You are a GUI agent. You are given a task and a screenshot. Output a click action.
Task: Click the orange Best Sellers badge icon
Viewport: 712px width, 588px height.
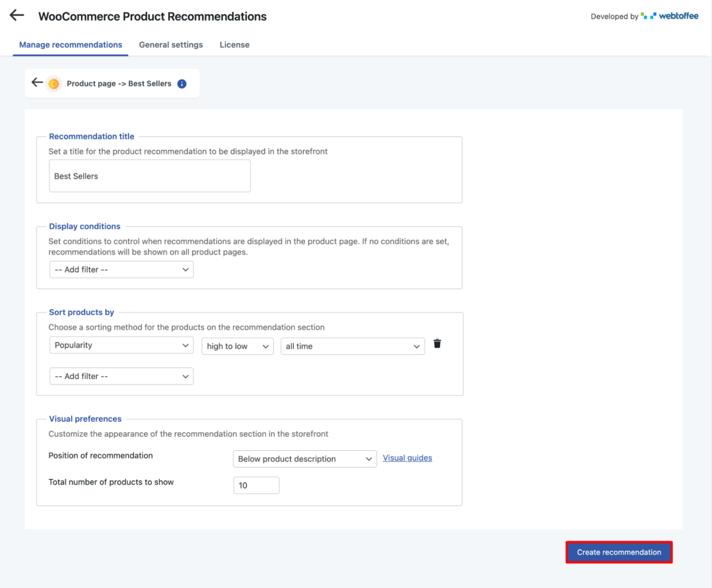[54, 83]
